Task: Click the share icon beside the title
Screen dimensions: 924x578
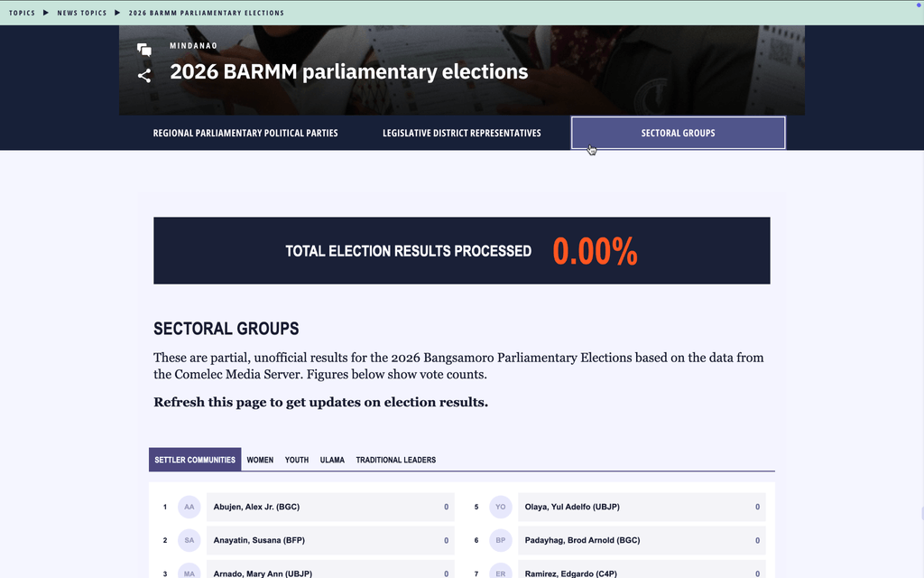Action: coord(144,76)
